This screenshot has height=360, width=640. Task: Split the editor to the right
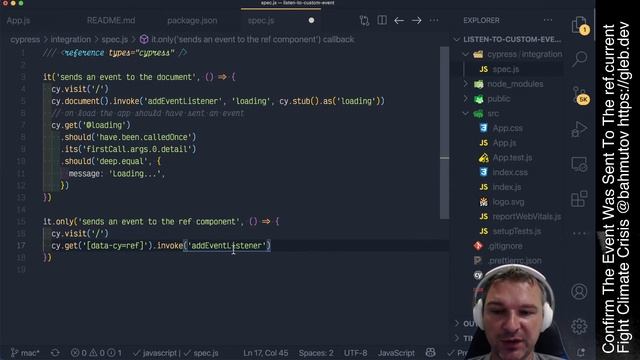pyautogui.click(x=382, y=20)
